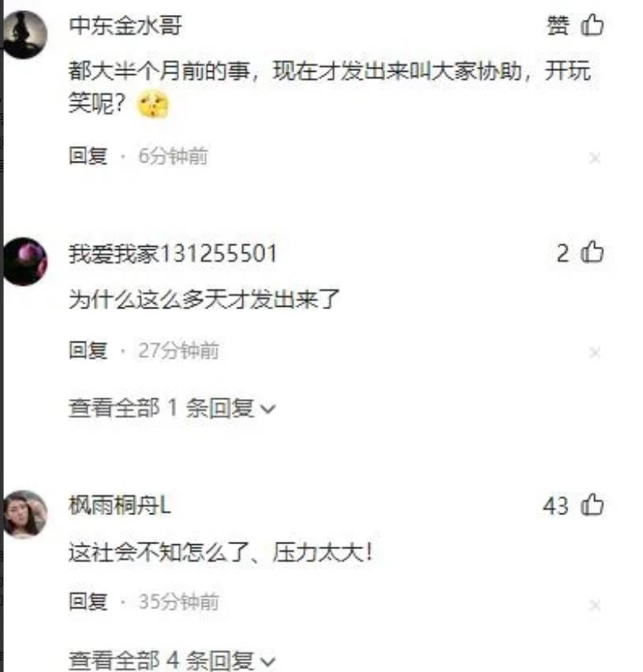The image size is (643, 672).
Task: Open 枫雨桐舟L's profile avatar
Action: point(25,514)
